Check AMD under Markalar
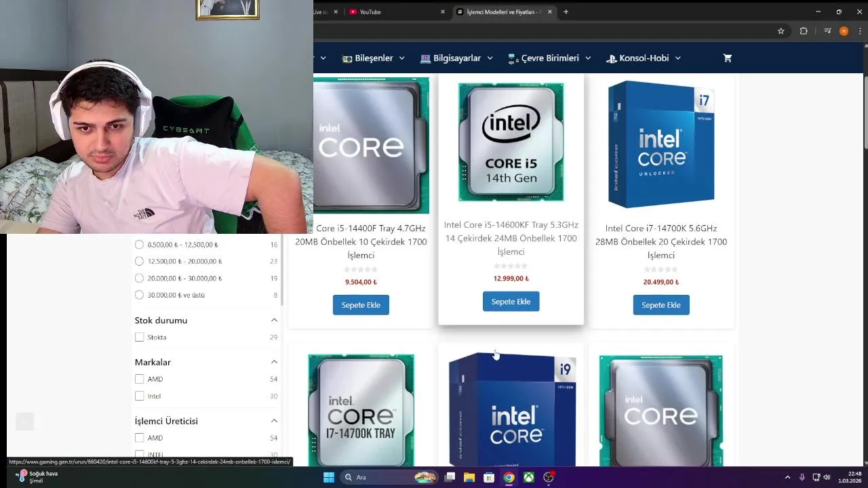The image size is (868, 488). point(139,379)
